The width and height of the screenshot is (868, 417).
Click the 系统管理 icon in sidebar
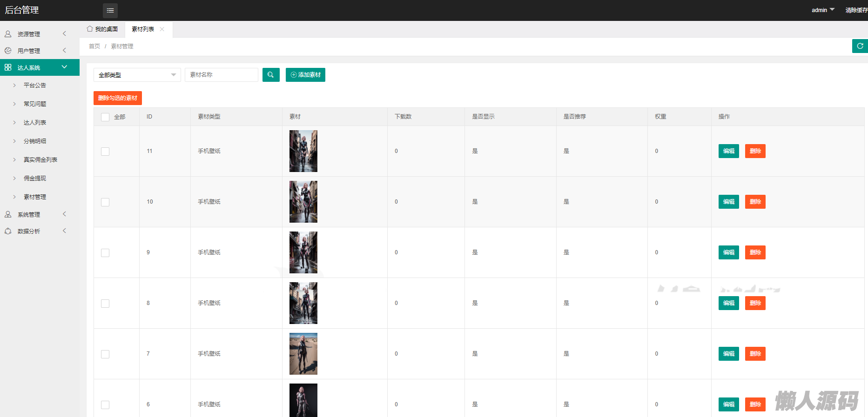click(x=8, y=214)
